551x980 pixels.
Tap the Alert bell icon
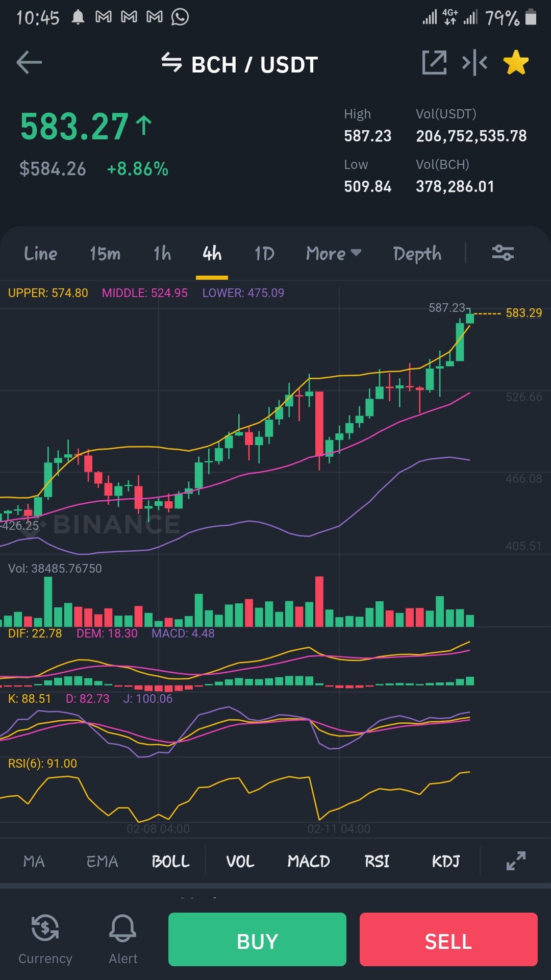click(123, 928)
